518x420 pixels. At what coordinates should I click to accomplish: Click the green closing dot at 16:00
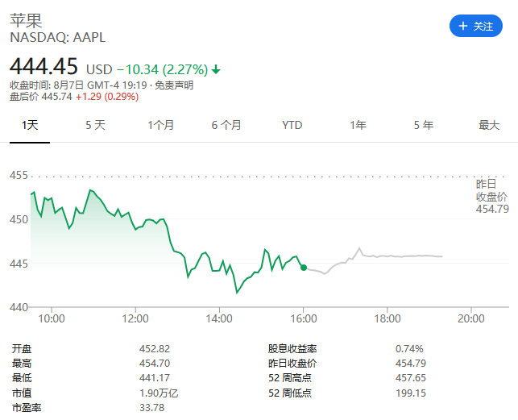coord(303,267)
